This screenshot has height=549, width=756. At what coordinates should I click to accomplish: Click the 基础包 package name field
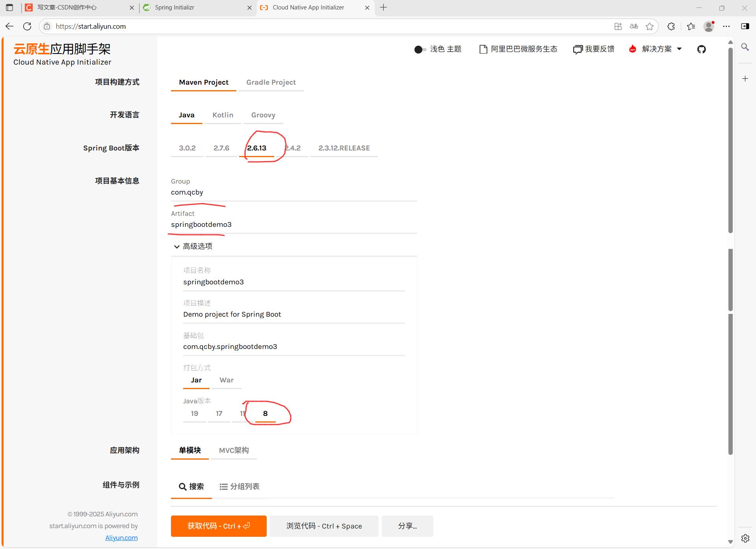294,347
